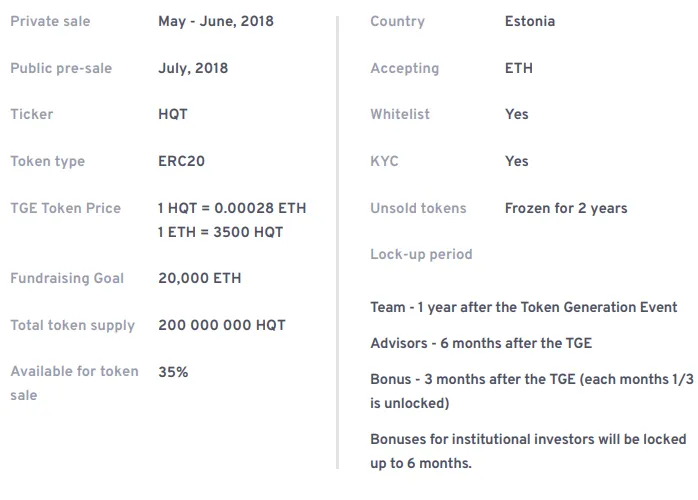698x500 pixels.
Task: Select the Advisors - 6 months line
Action: coord(481,343)
